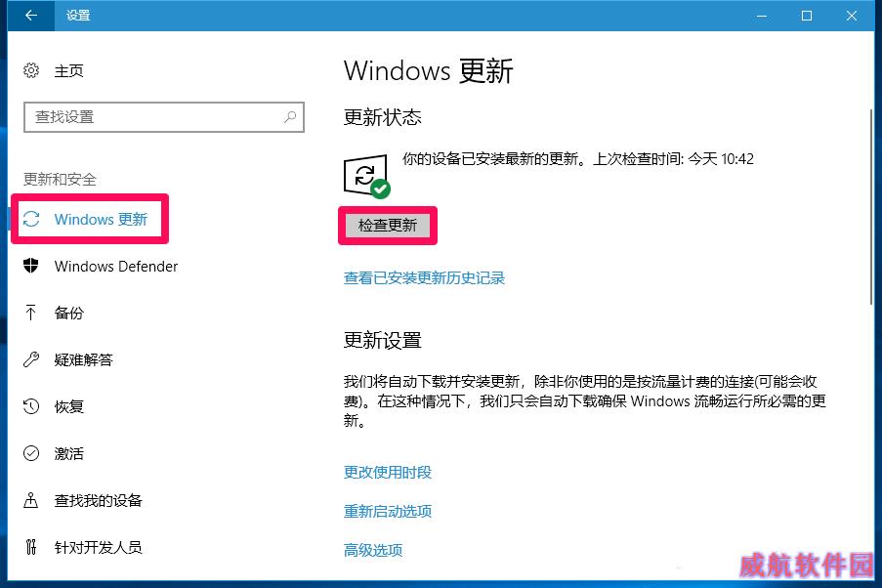Click the back arrow in title bar
This screenshot has width=882, height=588.
pos(31,16)
